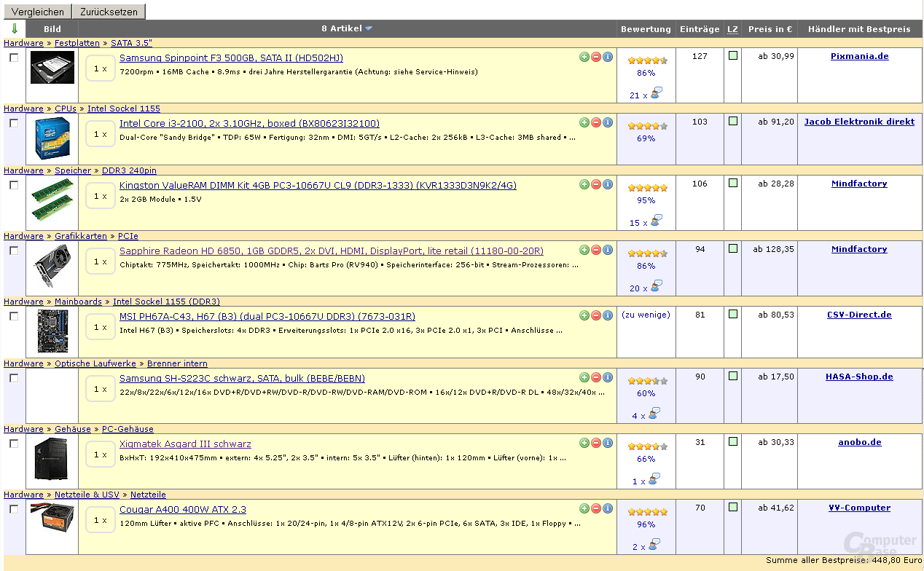924x571 pixels.
Task: Click the red minus icon for MSI PH67A-C43
Action: click(596, 315)
